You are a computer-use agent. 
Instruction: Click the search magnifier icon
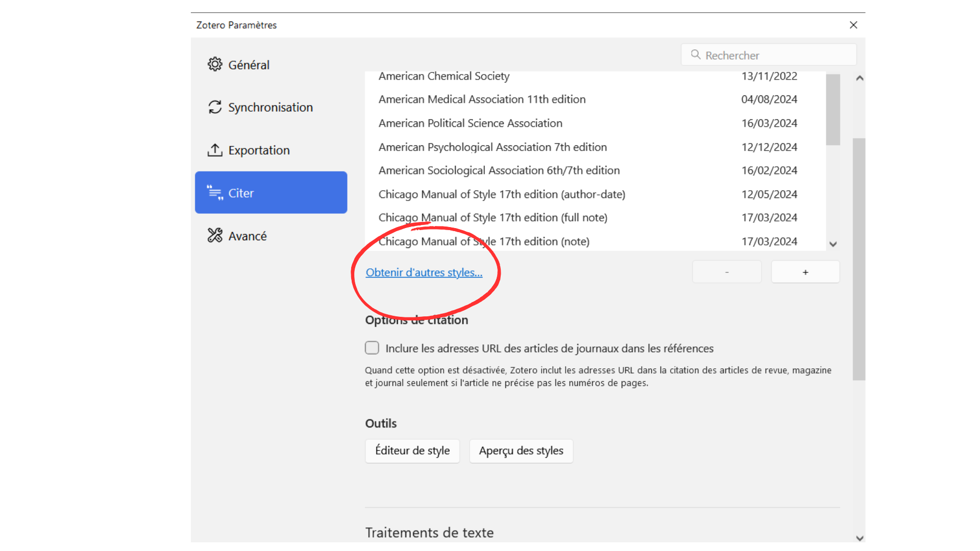coord(695,55)
